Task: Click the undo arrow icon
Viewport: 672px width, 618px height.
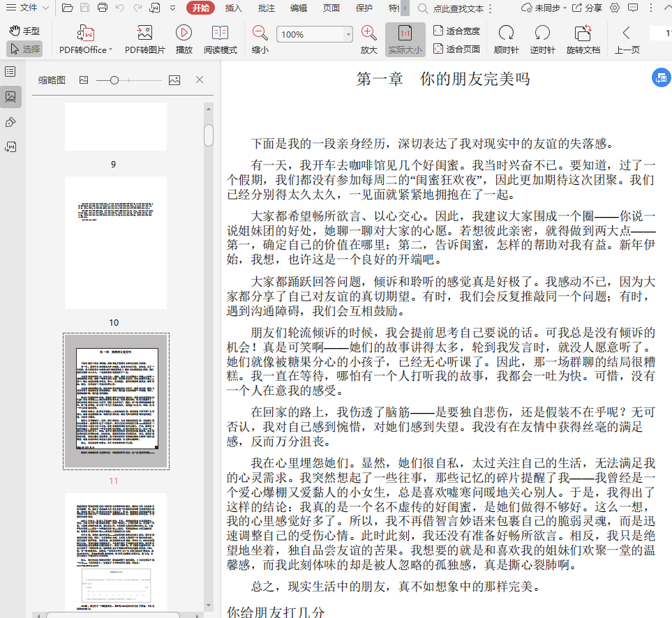Action: [120, 8]
